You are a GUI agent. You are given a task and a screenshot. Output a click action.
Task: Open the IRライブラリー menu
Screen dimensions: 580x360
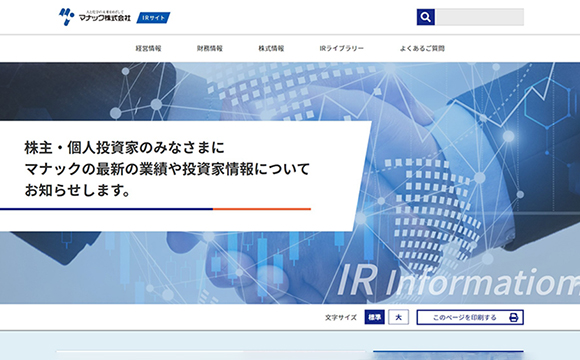[x=341, y=48]
